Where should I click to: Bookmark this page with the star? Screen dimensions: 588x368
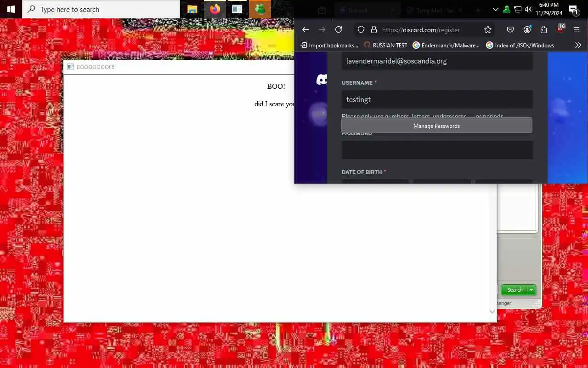[488, 30]
